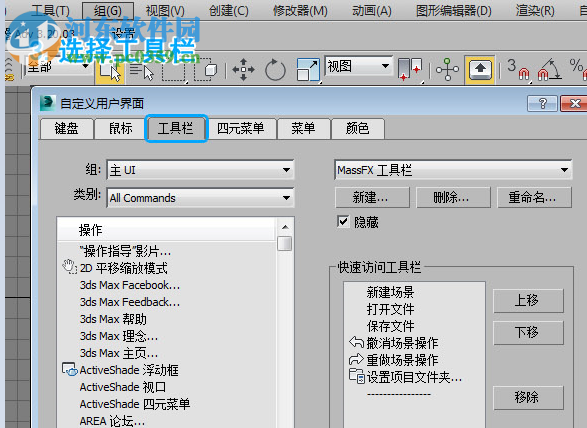Open the 视图(V) menu
This screenshot has height=428, width=587.
165,11
